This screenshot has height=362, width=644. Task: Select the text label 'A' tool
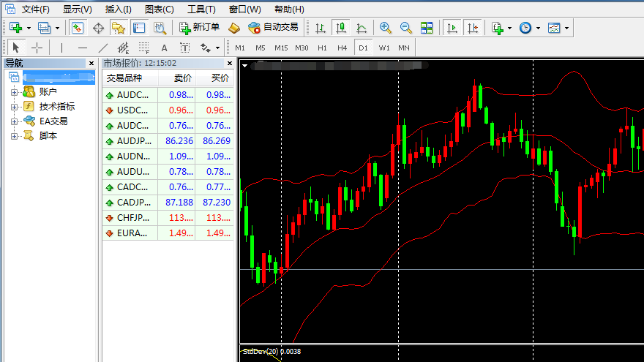pos(164,48)
